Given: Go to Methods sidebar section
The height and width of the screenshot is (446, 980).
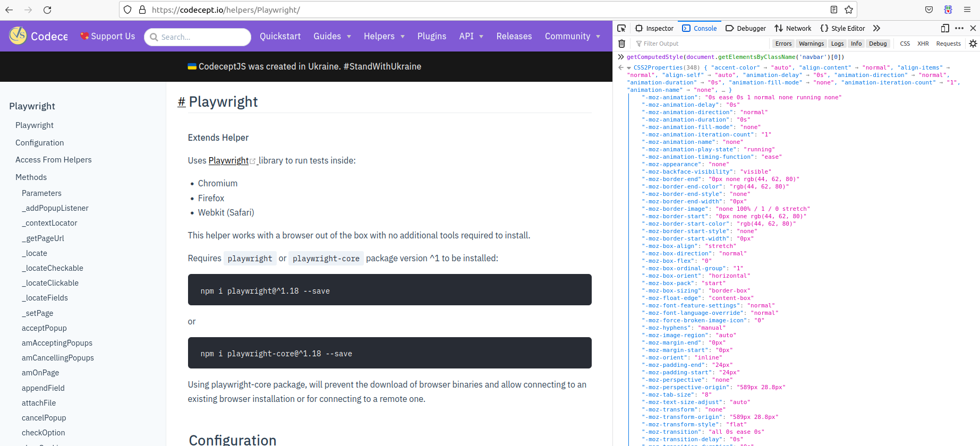Looking at the screenshot, I should pyautogui.click(x=31, y=177).
